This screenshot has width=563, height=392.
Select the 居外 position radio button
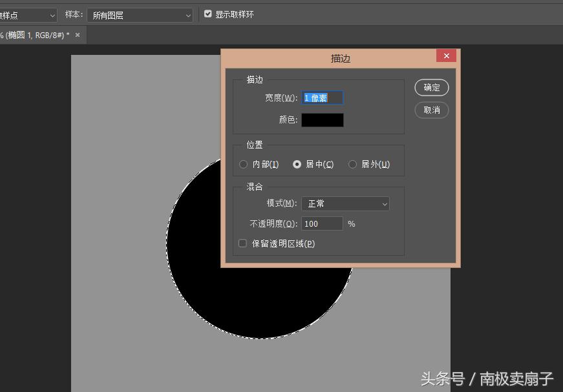point(352,164)
